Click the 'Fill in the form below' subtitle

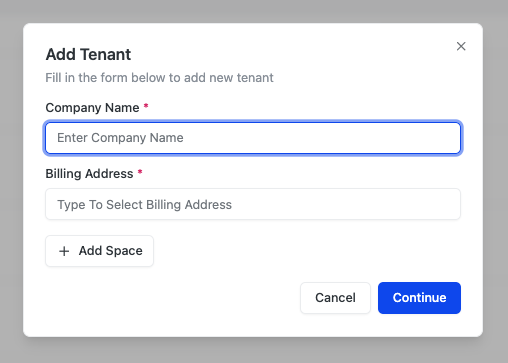click(159, 78)
